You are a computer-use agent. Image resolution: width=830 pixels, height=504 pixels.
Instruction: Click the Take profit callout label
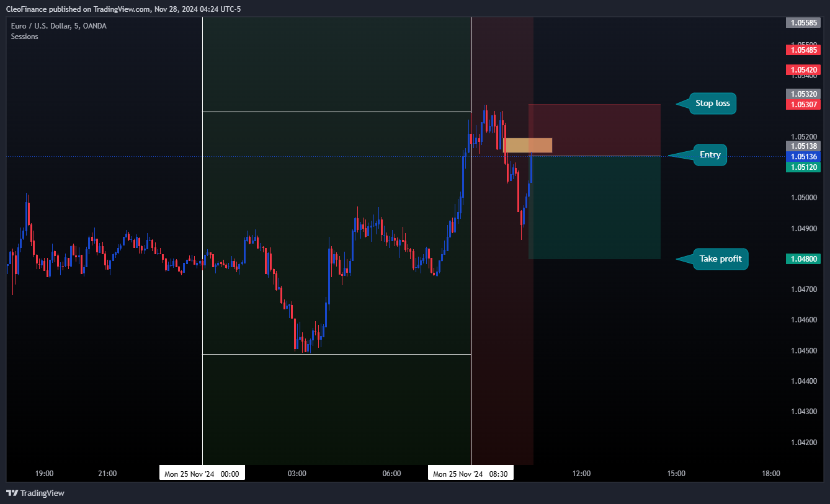(720, 259)
